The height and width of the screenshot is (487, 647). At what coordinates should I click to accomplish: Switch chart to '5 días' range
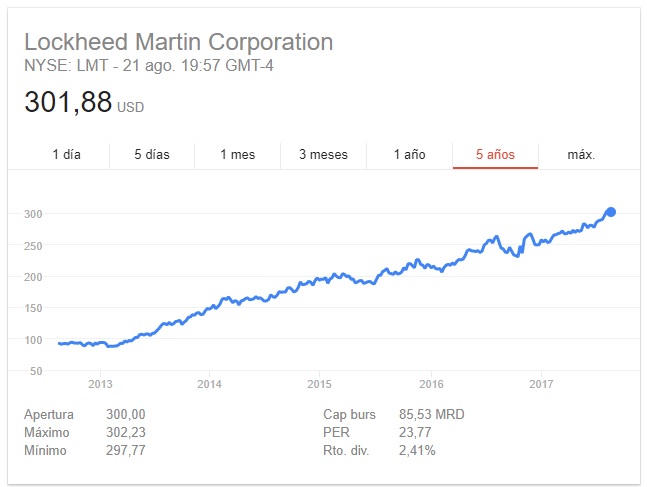click(152, 154)
